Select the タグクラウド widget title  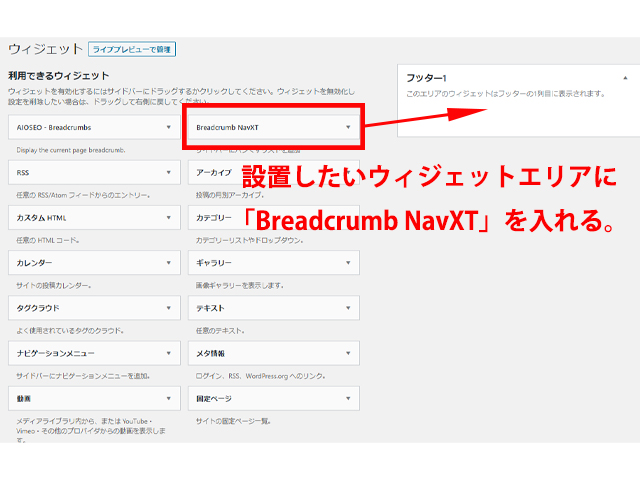point(38,308)
